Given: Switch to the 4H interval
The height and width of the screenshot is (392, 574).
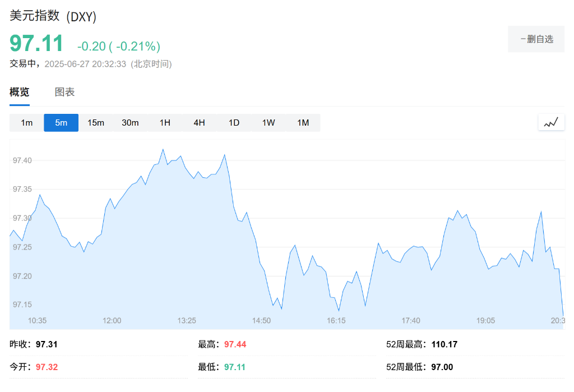Looking at the screenshot, I should [x=199, y=122].
